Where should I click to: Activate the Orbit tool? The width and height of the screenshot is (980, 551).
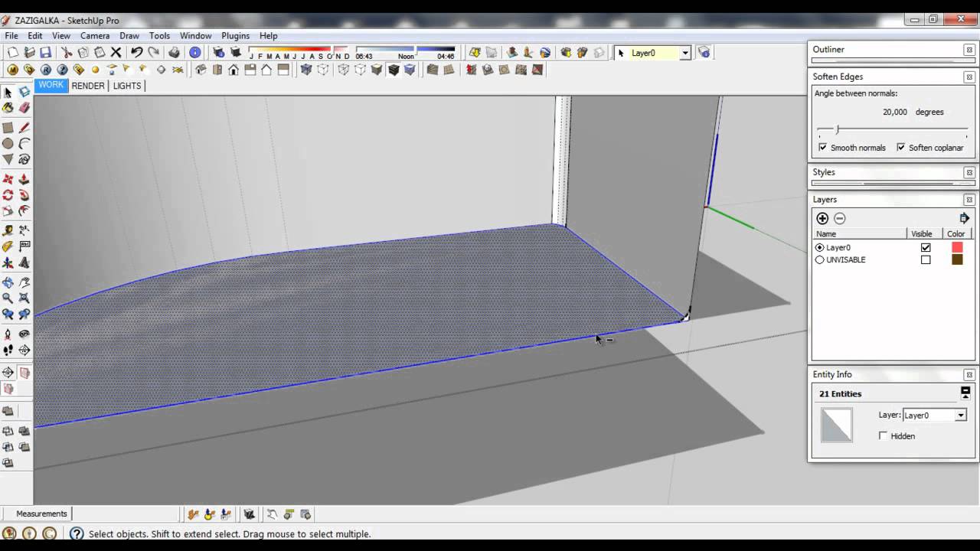[8, 282]
